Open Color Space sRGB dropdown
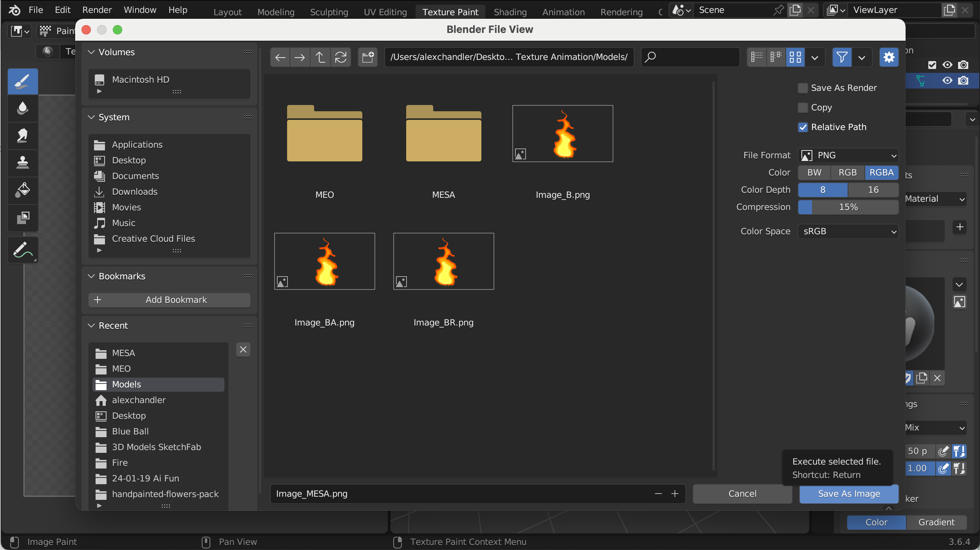Image resolution: width=980 pixels, height=550 pixels. [x=848, y=232]
